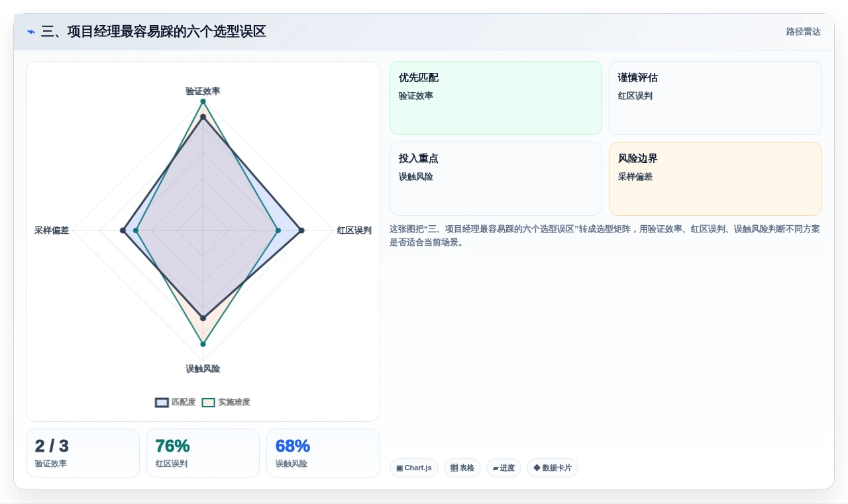Click the 表格 tag chip
Viewport: 848px width, 504px height.
(462, 468)
